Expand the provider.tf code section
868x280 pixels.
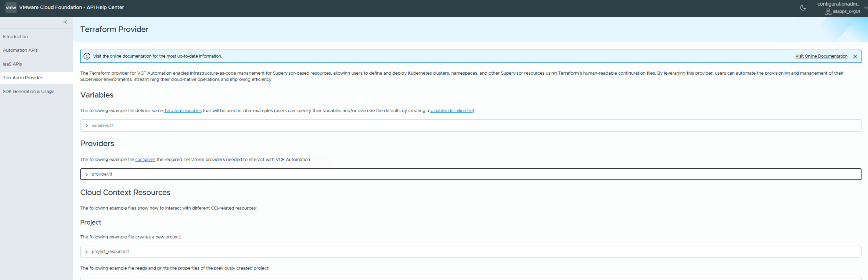[x=87, y=174]
